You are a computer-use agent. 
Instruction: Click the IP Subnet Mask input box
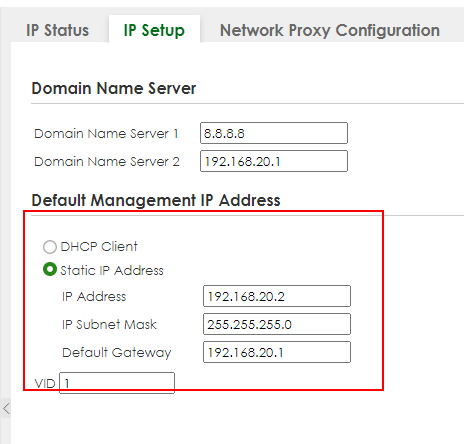tap(277, 324)
